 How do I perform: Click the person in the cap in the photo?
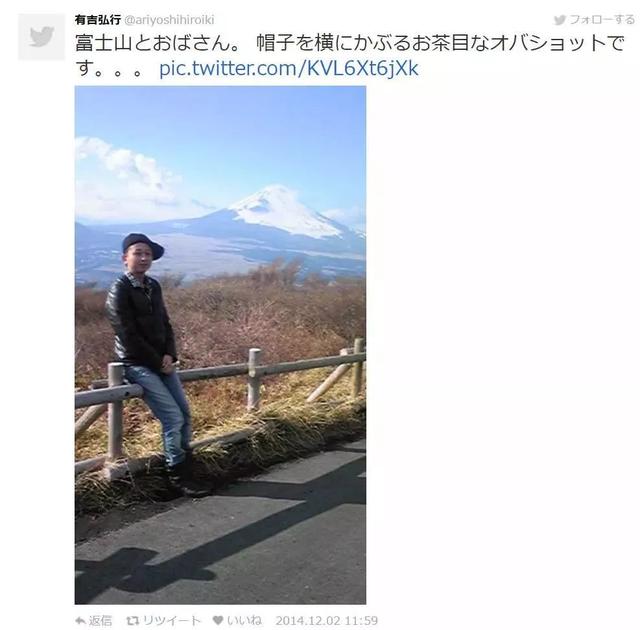pyautogui.click(x=152, y=359)
